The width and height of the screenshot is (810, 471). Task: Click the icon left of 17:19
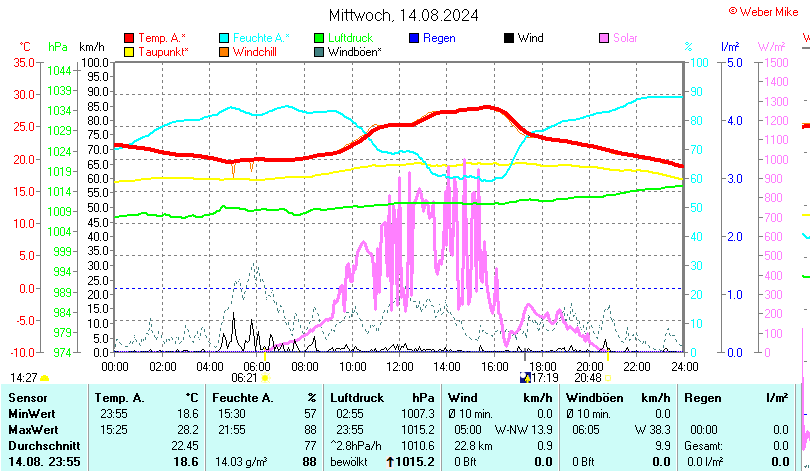(x=524, y=378)
